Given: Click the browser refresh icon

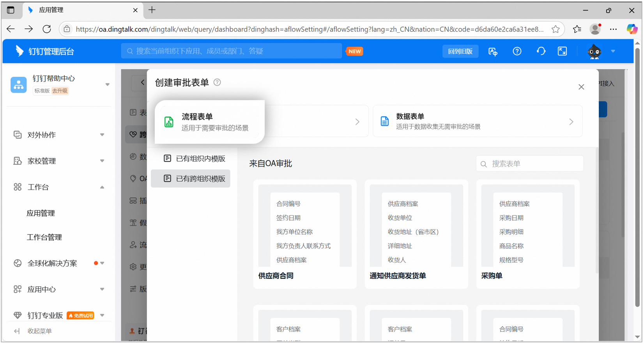Looking at the screenshot, I should [x=47, y=29].
